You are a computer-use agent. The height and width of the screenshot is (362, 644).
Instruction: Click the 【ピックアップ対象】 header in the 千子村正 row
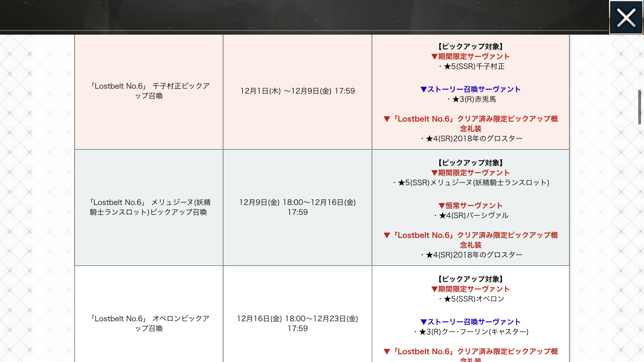pyautogui.click(x=471, y=47)
